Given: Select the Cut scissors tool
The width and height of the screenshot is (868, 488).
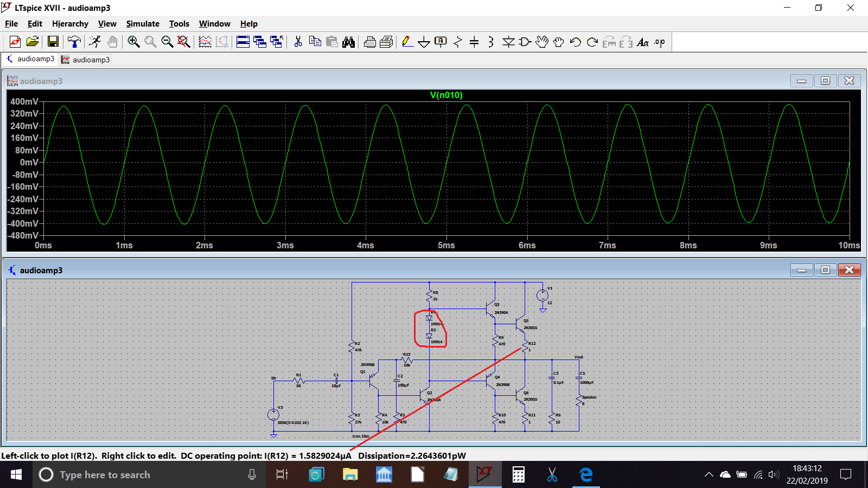Looking at the screenshot, I should [298, 42].
